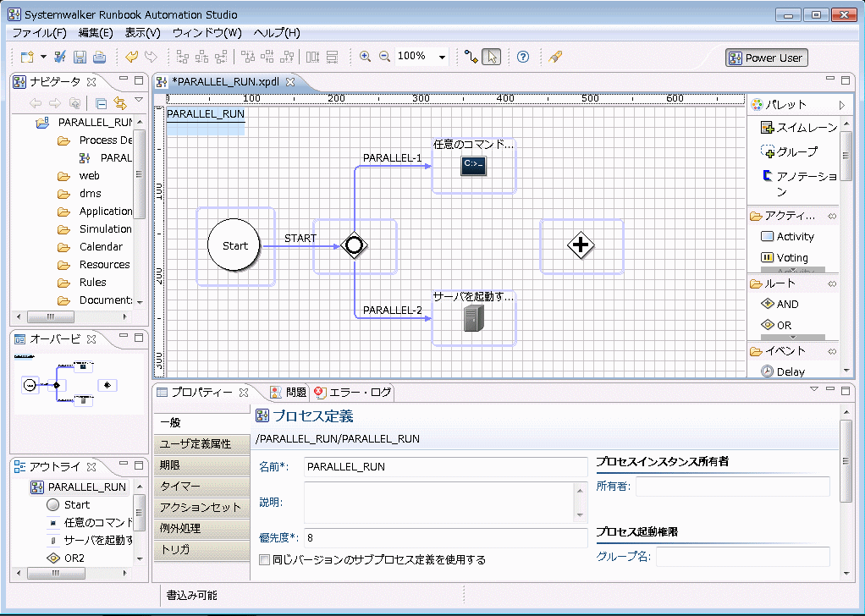Pin the アクティ... palette drawer
This screenshot has height=616, width=865.
[x=832, y=216]
